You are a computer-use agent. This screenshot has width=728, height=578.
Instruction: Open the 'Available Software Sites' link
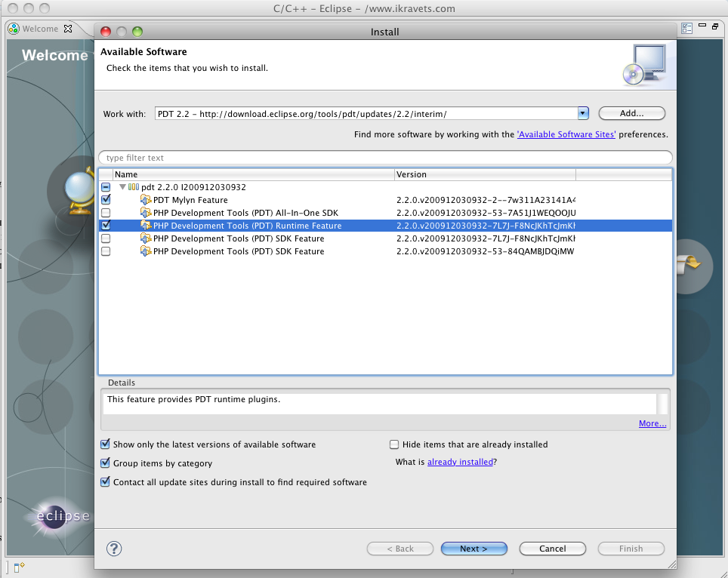click(x=566, y=134)
